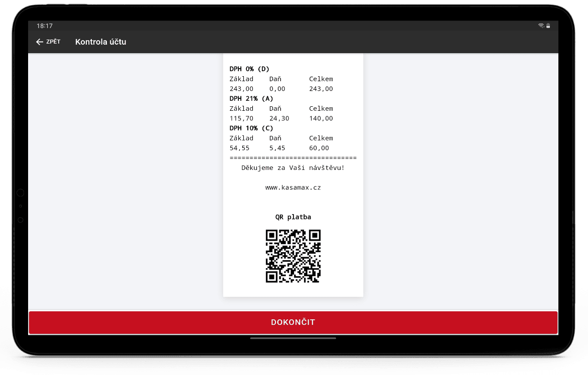The height and width of the screenshot is (375, 588).
Task: Click the 18:17 clock in status bar
Action: (x=44, y=26)
